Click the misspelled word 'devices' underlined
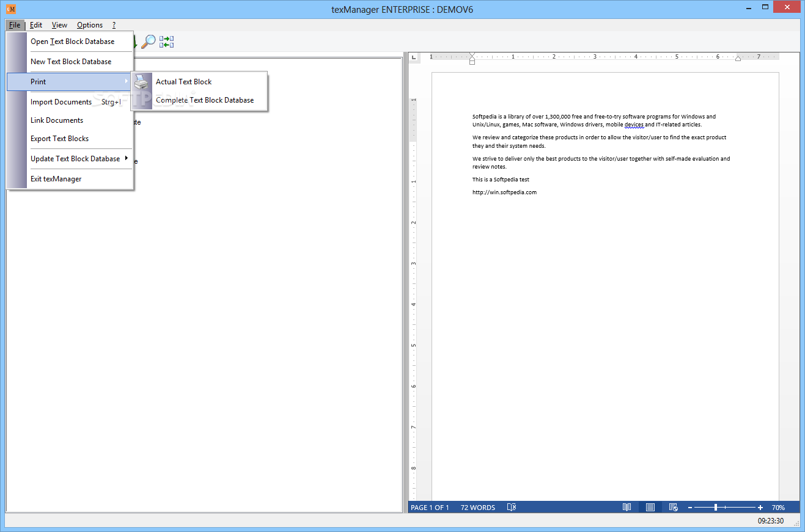The width and height of the screenshot is (805, 532). [634, 125]
